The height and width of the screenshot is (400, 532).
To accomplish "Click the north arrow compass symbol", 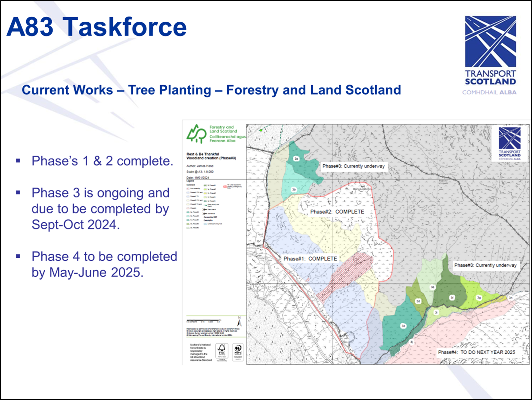I will click(239, 322).
